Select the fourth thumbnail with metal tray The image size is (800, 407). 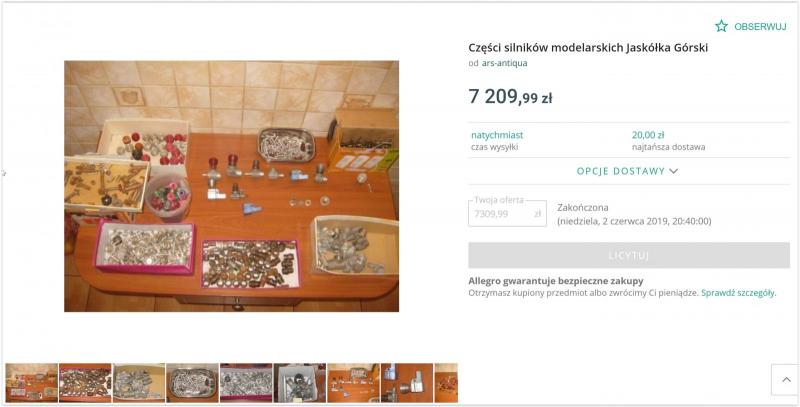tap(192, 383)
